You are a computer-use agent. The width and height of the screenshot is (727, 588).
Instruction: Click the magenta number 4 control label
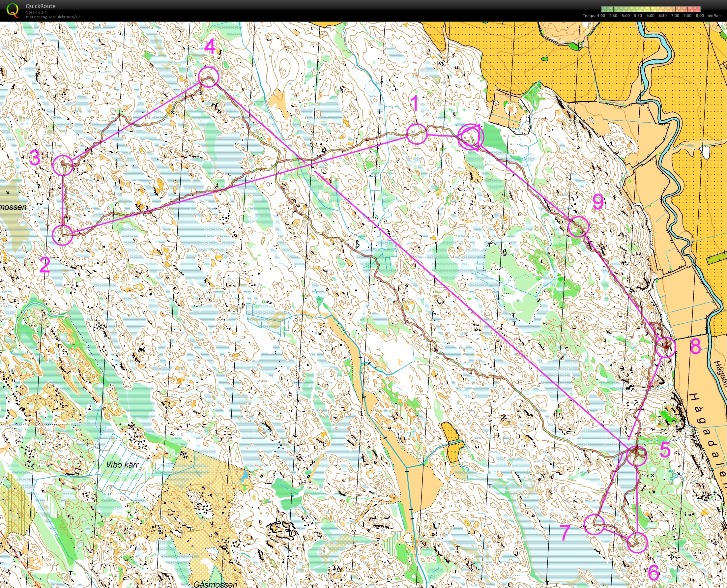210,46
